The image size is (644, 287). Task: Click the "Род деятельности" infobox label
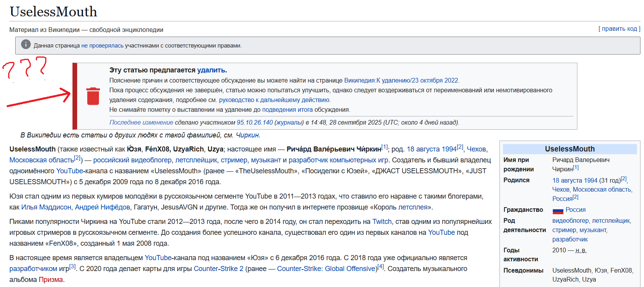coord(525,225)
